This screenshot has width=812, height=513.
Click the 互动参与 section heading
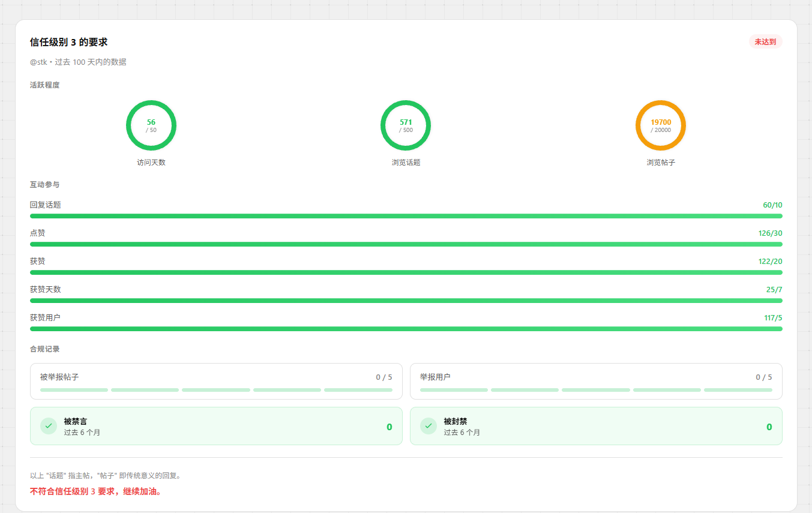tap(45, 185)
